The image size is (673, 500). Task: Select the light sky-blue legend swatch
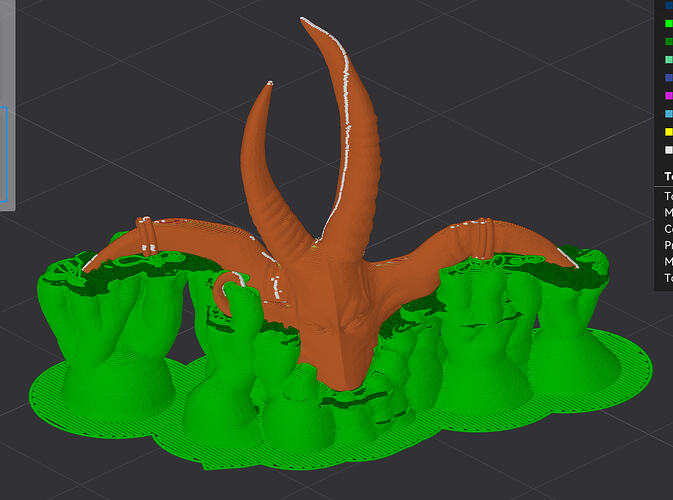pyautogui.click(x=669, y=114)
